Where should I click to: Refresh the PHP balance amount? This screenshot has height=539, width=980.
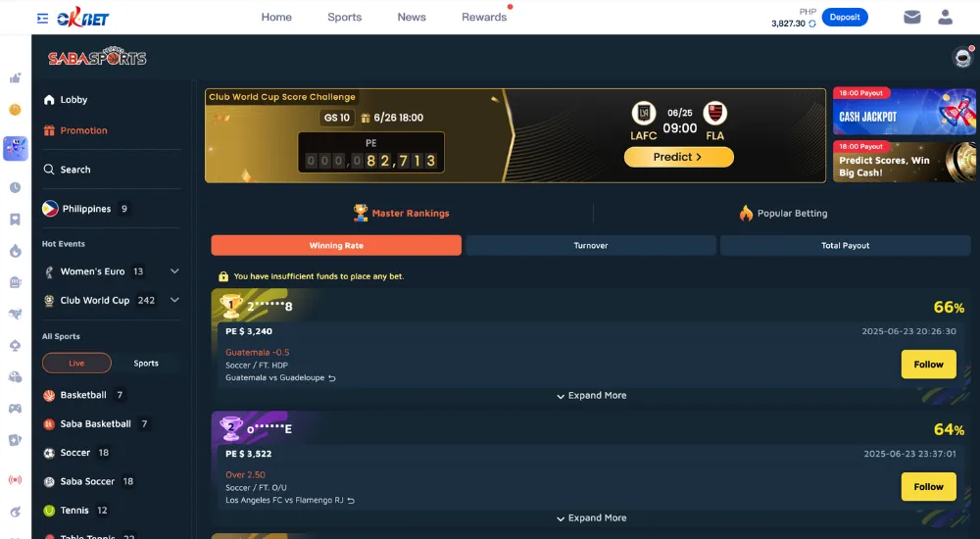pyautogui.click(x=811, y=24)
